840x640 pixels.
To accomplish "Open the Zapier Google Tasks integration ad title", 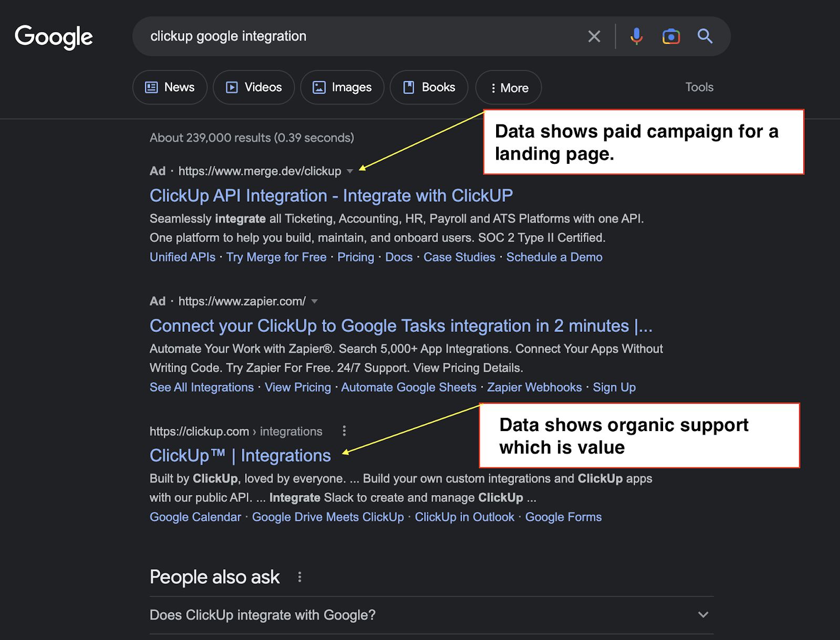I will click(x=401, y=326).
